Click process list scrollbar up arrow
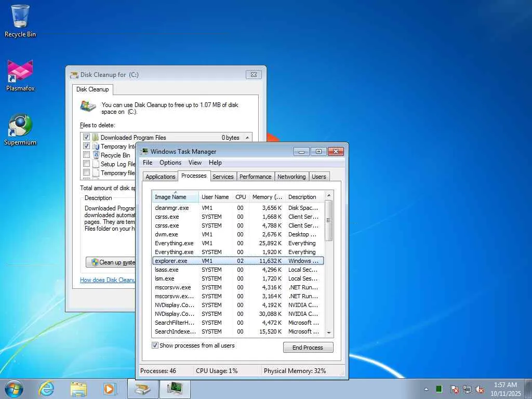Screen dimensions: 532x399 (x=329, y=196)
